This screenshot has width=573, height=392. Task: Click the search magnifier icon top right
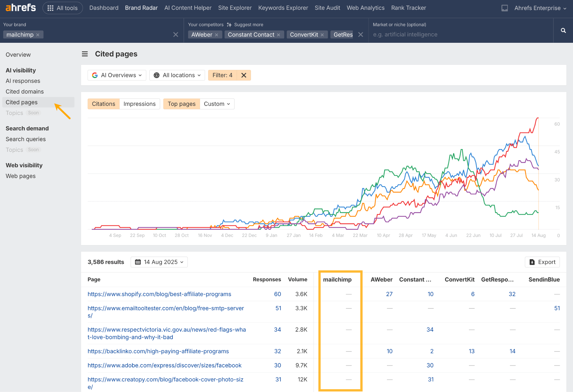(x=563, y=30)
